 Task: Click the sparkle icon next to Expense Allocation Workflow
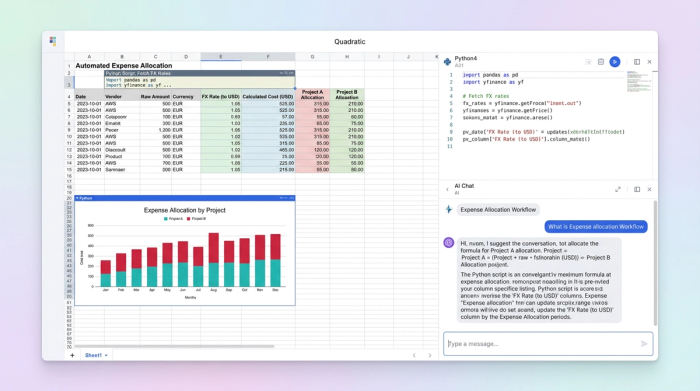tap(449, 209)
